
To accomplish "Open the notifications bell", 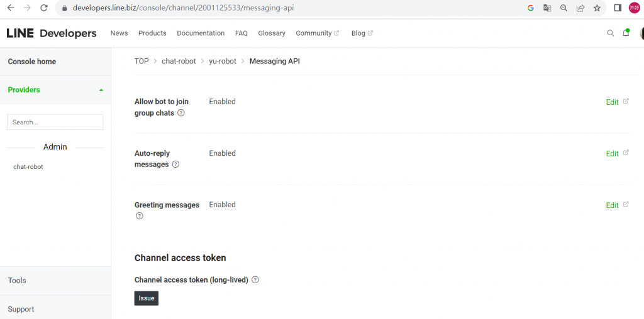I will pyautogui.click(x=626, y=33).
